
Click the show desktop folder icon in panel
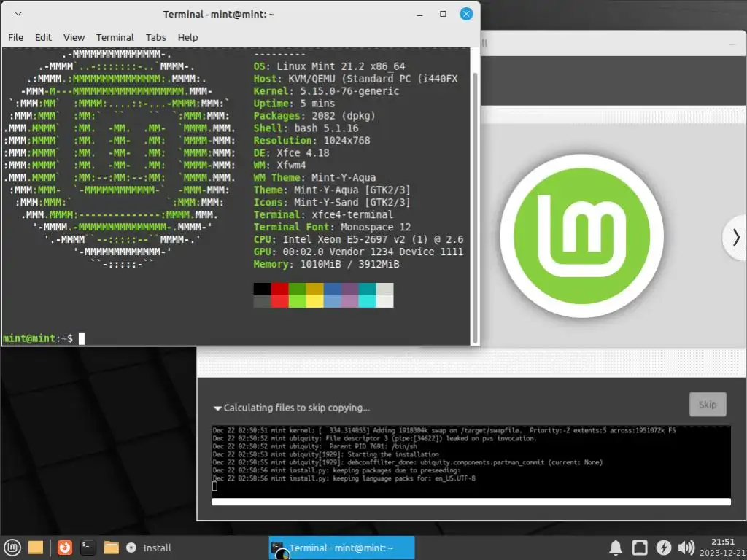point(36,548)
